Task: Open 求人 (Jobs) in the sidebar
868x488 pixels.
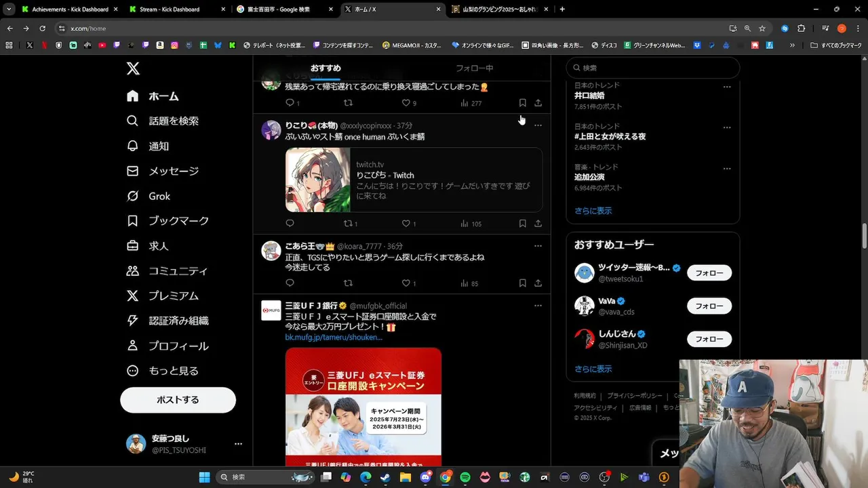Action: [x=148, y=246]
